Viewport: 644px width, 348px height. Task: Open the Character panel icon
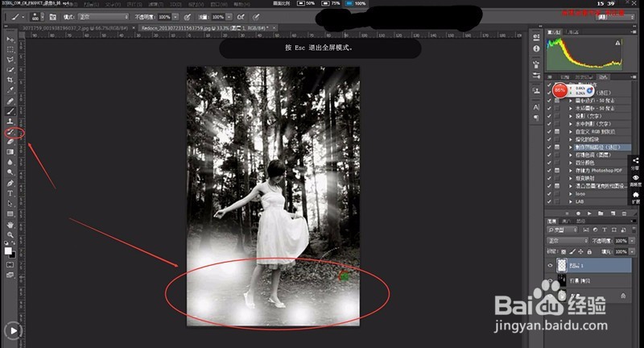point(536,107)
